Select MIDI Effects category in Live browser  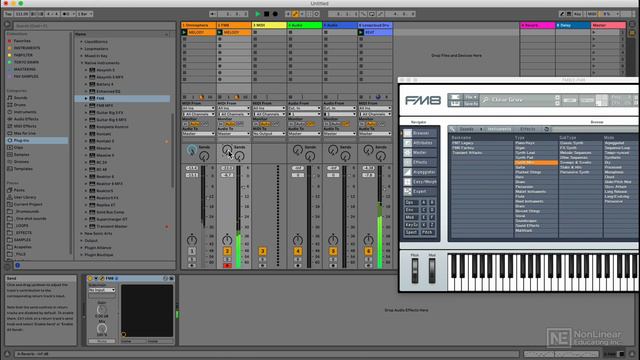(x=25, y=126)
